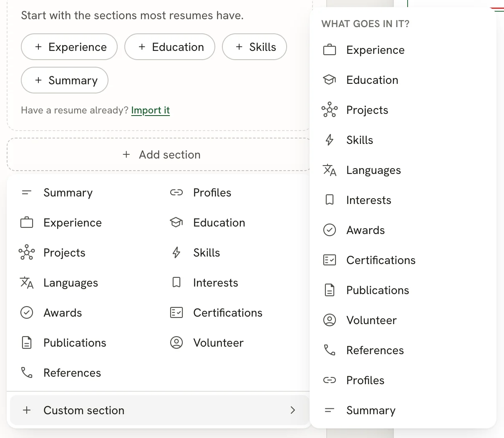Image resolution: width=504 pixels, height=438 pixels.
Task: Click the Publications document icon in the Add section menu
Action: tap(27, 343)
